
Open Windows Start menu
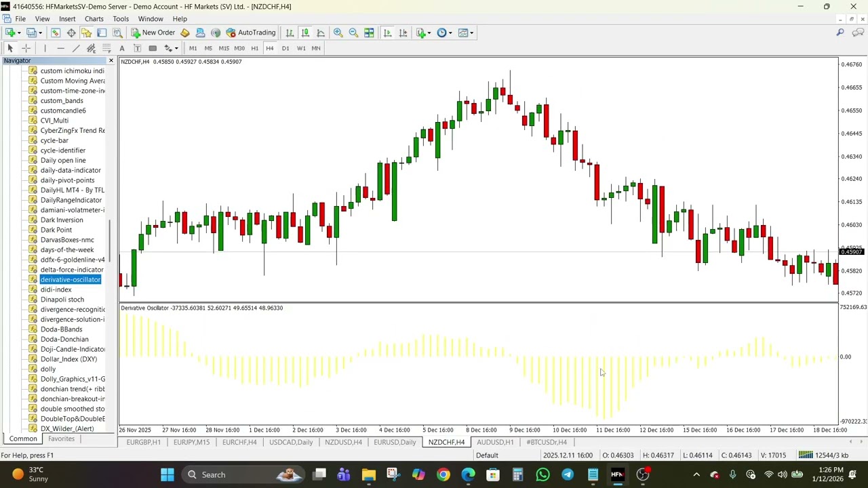tap(167, 474)
